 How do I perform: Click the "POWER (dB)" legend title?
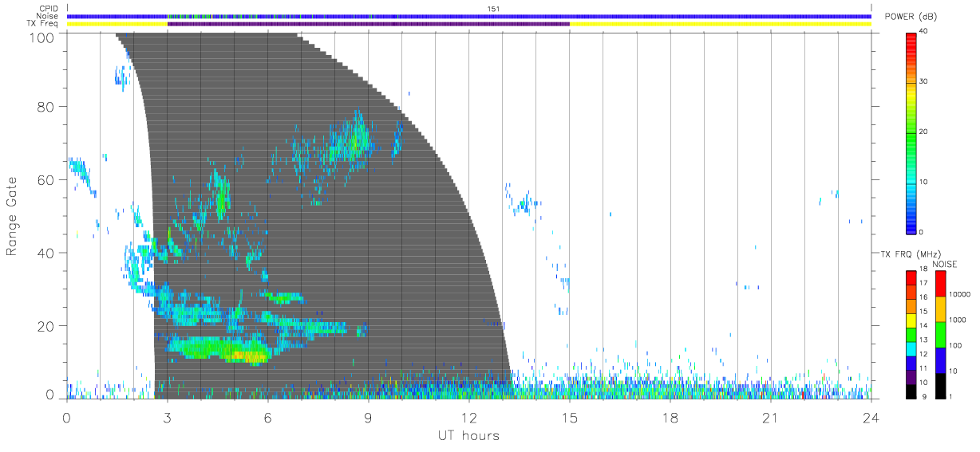pos(911,17)
